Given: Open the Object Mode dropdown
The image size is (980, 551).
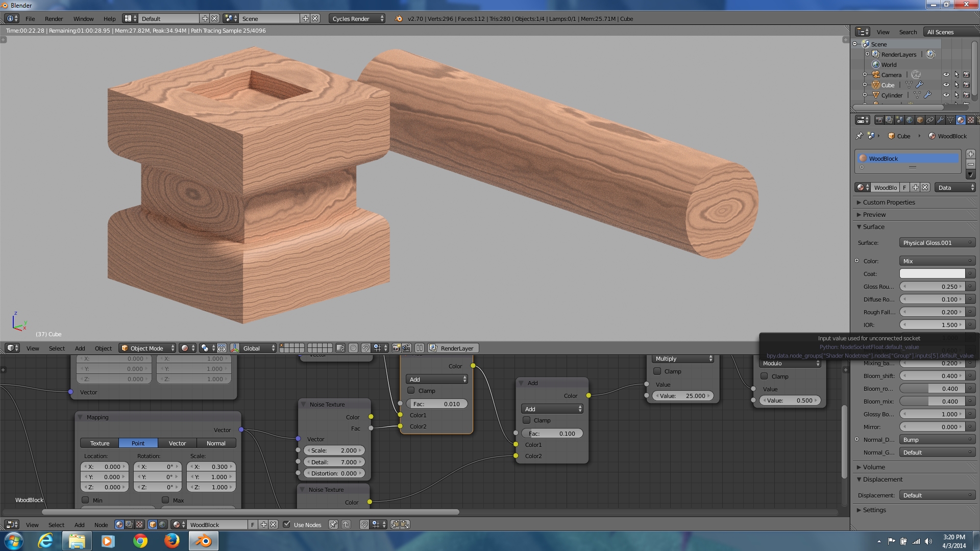Looking at the screenshot, I should [147, 348].
